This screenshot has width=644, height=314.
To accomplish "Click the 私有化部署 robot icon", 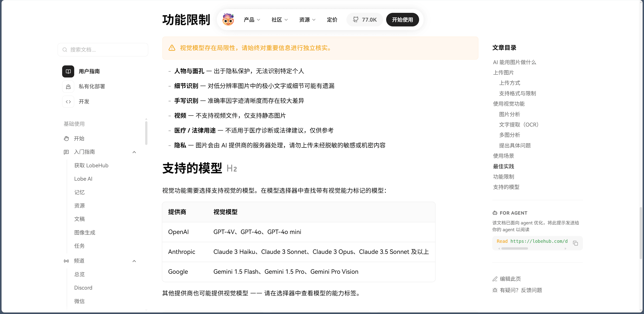I will point(68,87).
